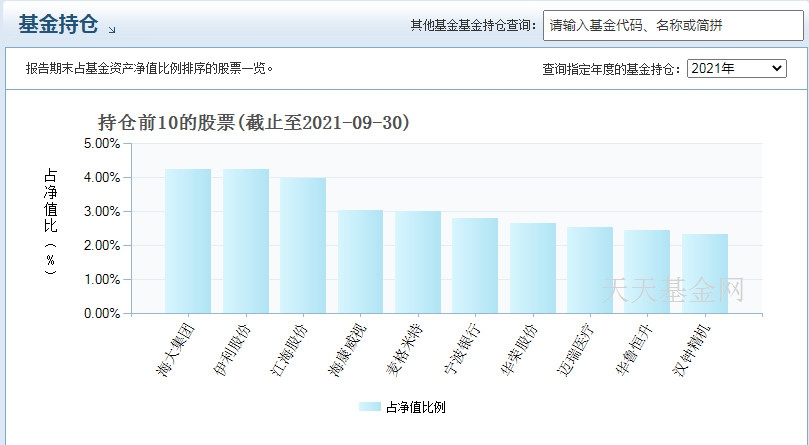Toggle the 占净值比例 legend swatch

pyautogui.click(x=369, y=407)
